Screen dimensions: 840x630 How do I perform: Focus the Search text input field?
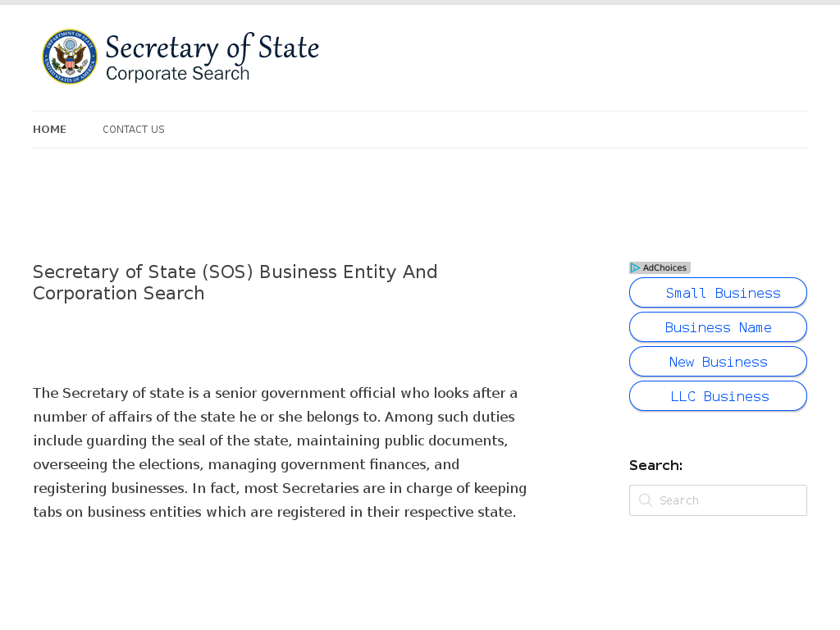point(718,500)
